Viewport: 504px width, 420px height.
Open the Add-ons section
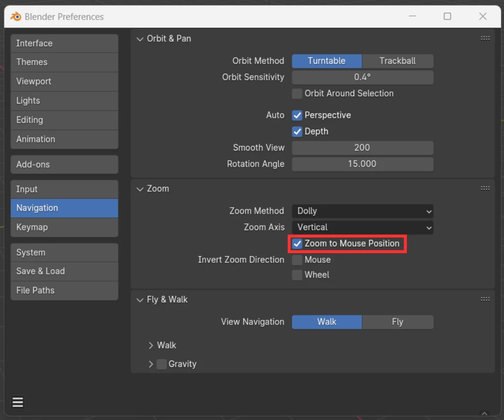tap(64, 165)
